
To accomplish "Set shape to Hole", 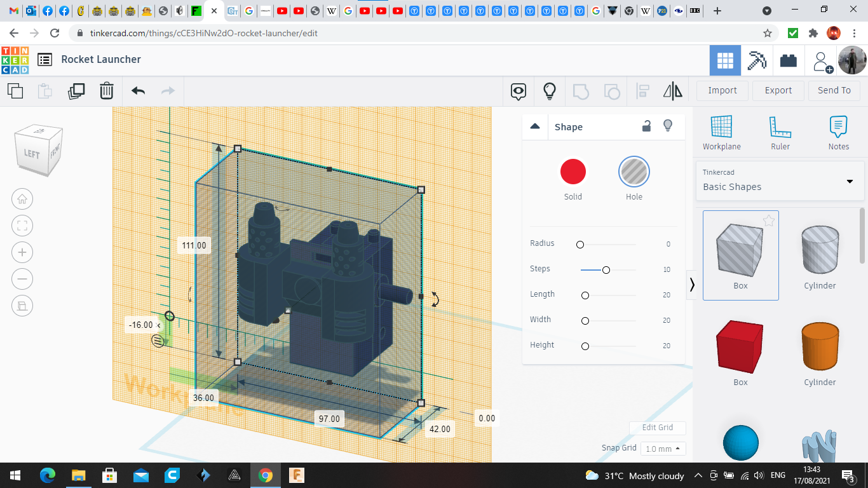I will [x=634, y=172].
